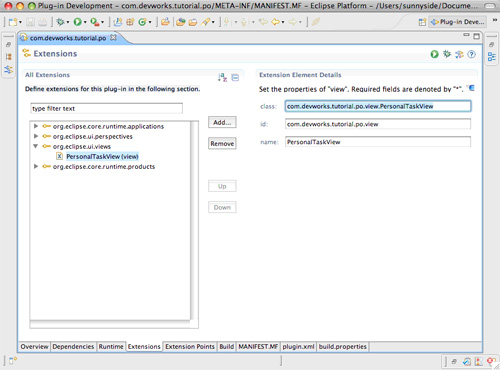Open the Back navigation history dropdown
Image resolution: width=500 pixels, height=370 pixels.
pyautogui.click(x=283, y=22)
